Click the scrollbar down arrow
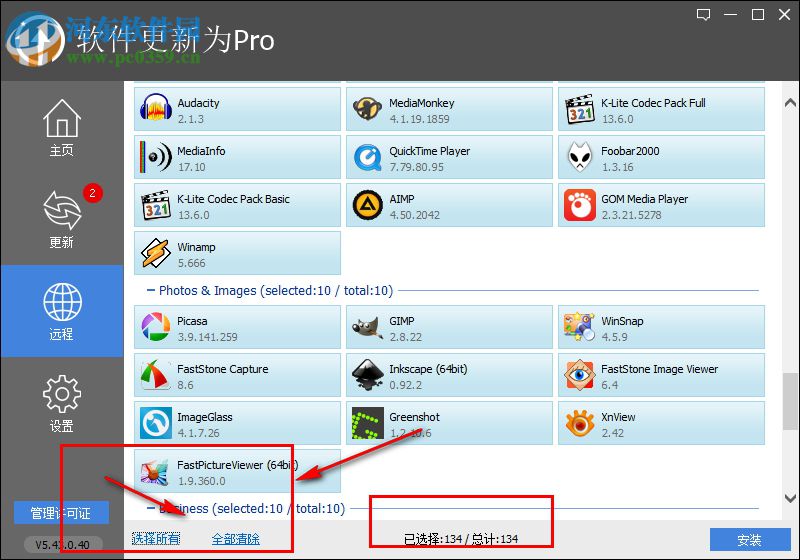The image size is (800, 560). coord(790,498)
